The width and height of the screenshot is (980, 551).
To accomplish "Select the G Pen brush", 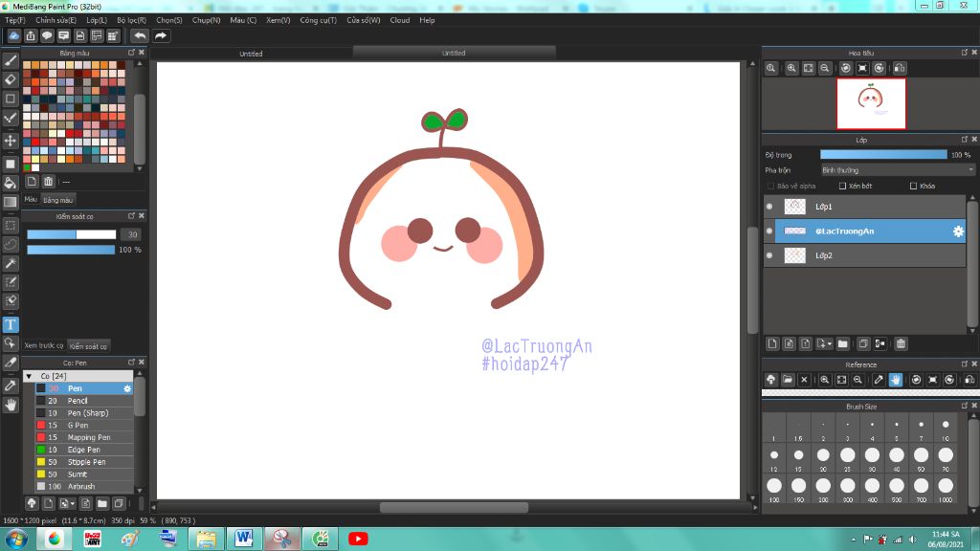I will (84, 426).
